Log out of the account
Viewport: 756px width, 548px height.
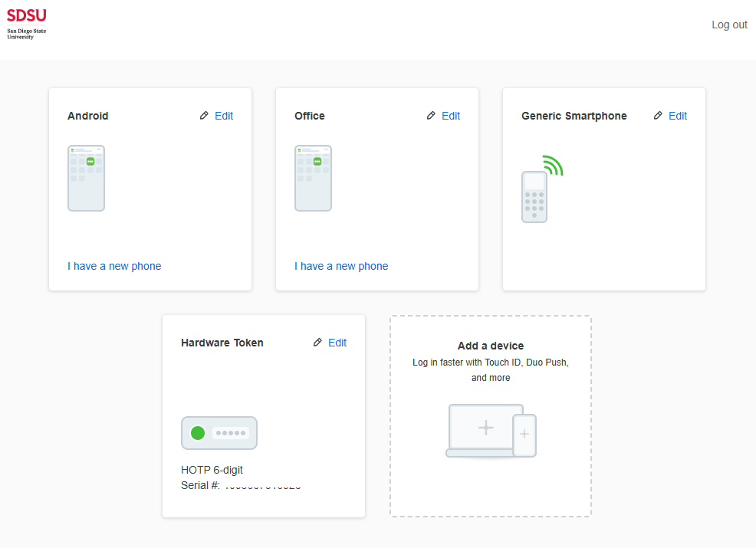tap(729, 25)
